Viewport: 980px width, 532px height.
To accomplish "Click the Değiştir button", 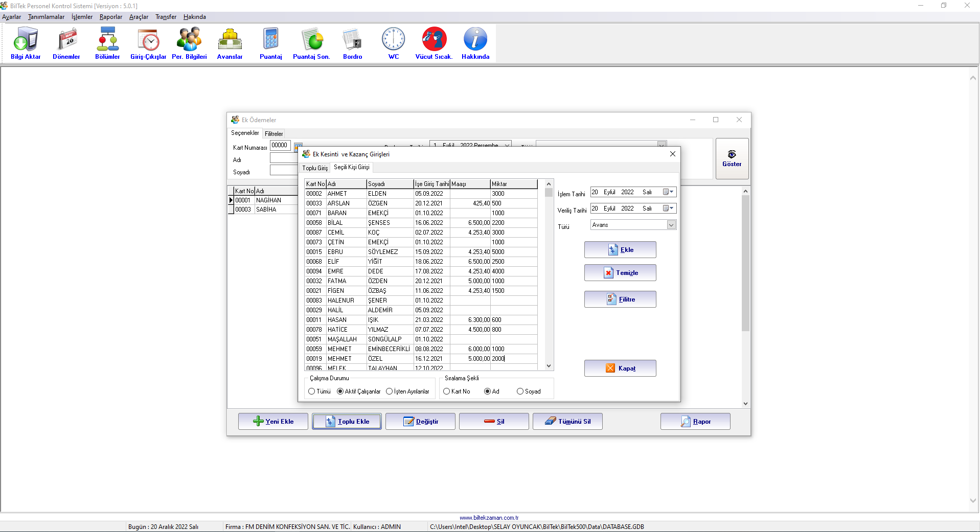I will (x=420, y=422).
